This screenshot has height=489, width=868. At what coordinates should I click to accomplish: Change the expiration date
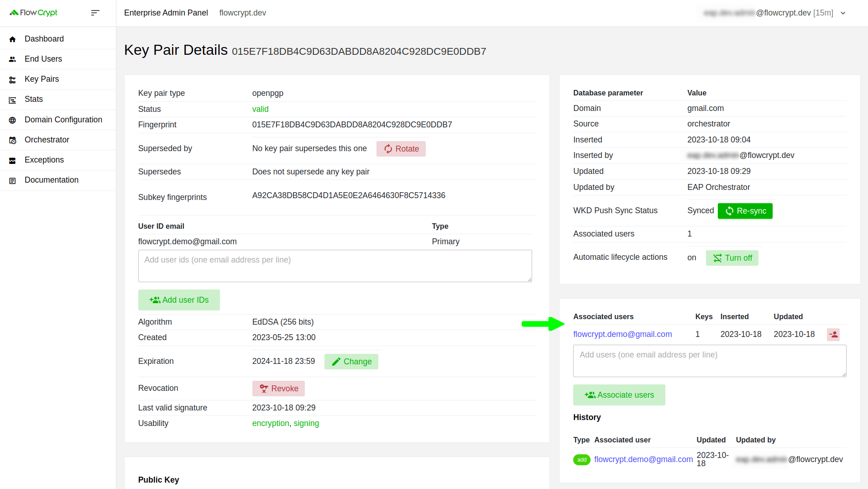pyautogui.click(x=351, y=362)
